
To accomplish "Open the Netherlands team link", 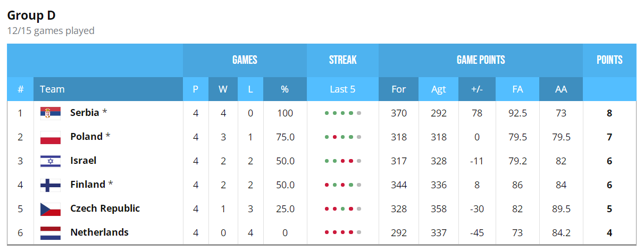I will [x=99, y=232].
